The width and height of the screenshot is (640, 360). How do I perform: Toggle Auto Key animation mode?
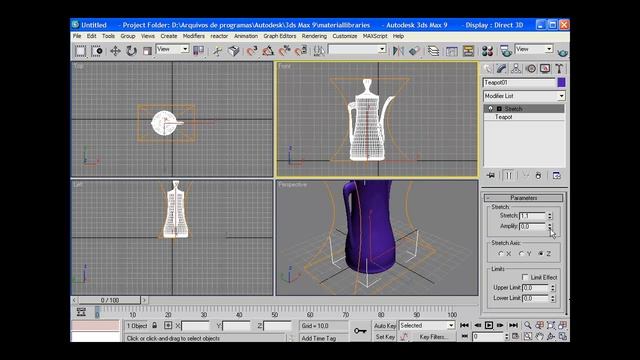coord(385,326)
